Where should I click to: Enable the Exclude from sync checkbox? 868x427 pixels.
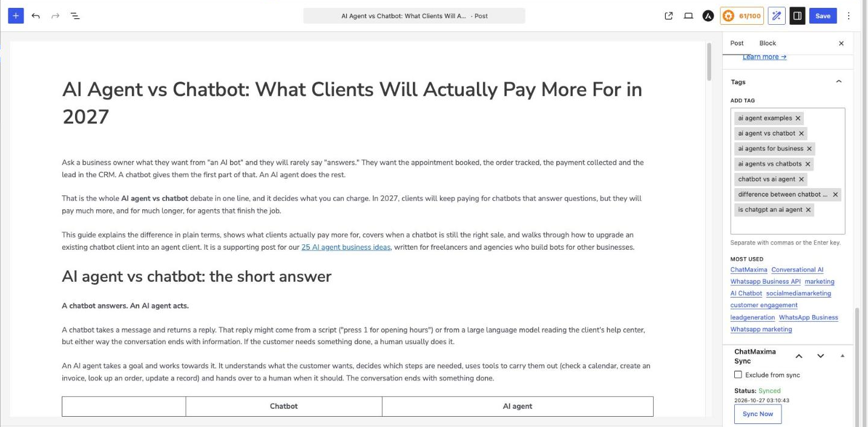(738, 375)
